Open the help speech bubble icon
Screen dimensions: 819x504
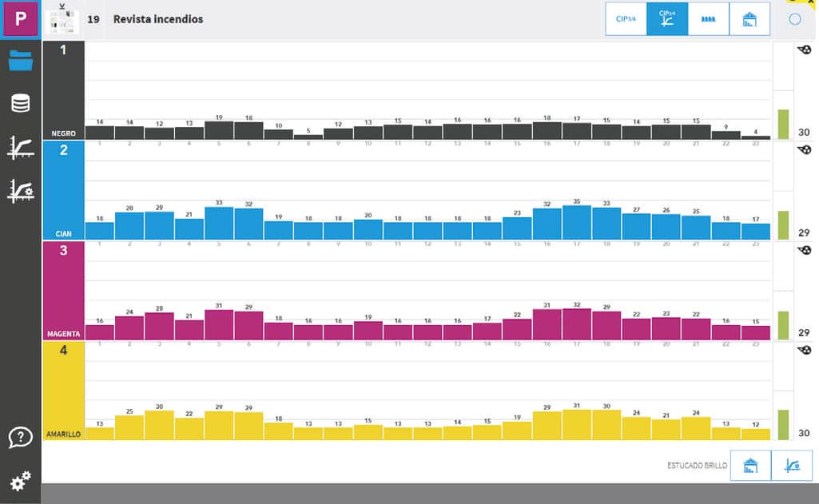click(20, 438)
